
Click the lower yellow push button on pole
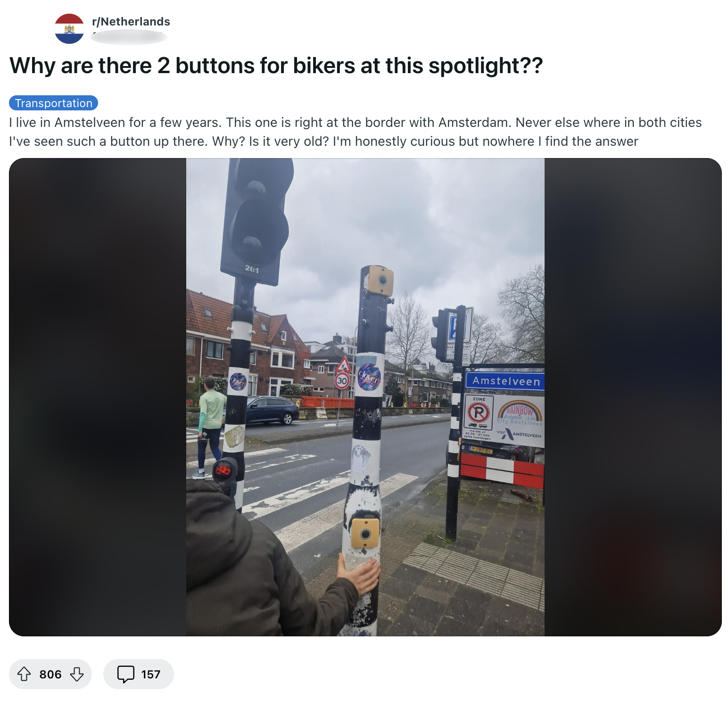(365, 533)
